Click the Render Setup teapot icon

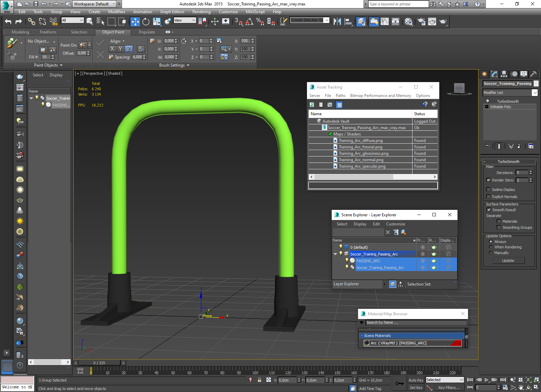(x=421, y=22)
